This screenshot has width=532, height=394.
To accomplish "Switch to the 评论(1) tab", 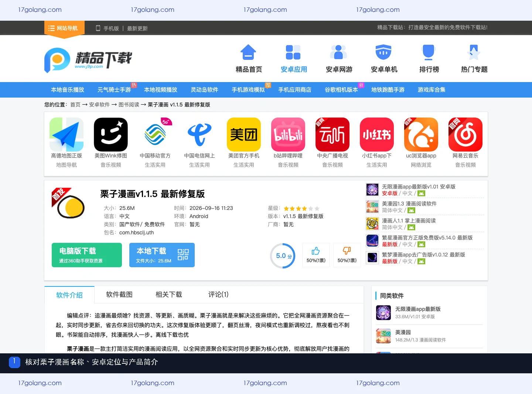I will pos(218,295).
